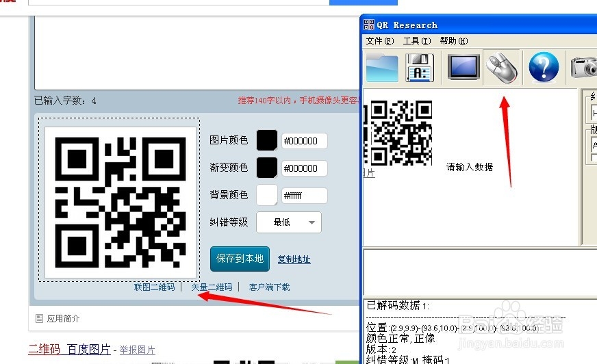Expand the 纠错等级 dropdown showing 最低
The width and height of the screenshot is (597, 364).
[x=289, y=222]
